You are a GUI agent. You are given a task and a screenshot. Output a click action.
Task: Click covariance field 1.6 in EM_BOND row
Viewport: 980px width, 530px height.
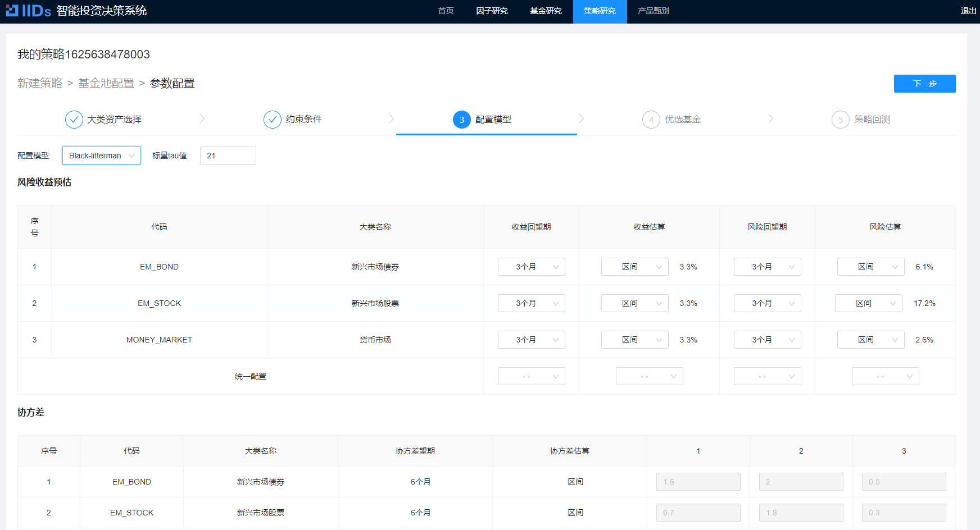tap(698, 482)
